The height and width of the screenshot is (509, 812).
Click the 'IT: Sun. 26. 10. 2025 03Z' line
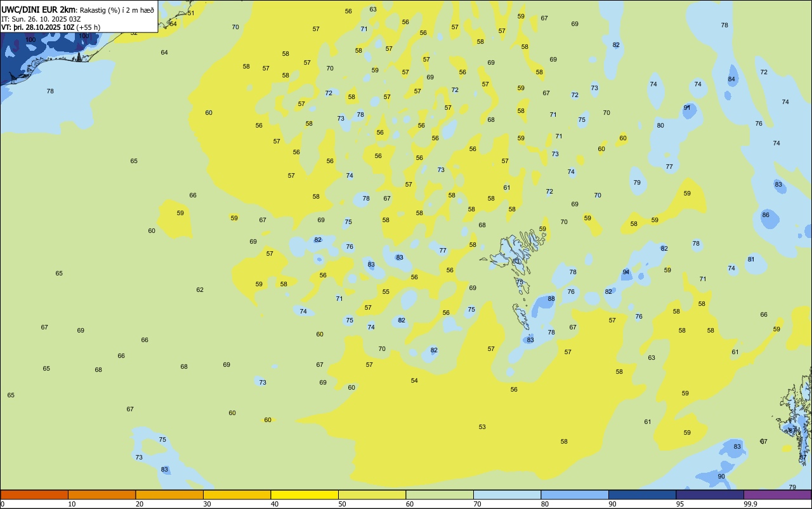click(x=41, y=19)
